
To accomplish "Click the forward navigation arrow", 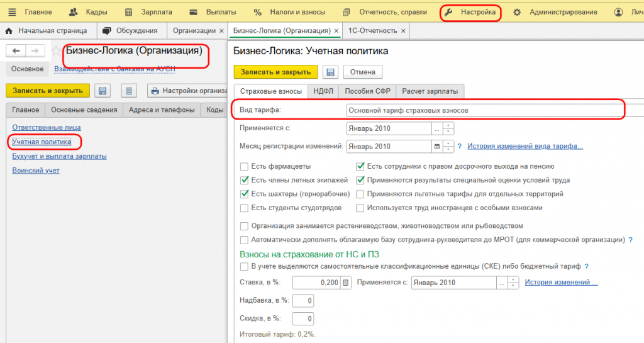I will click(x=35, y=50).
